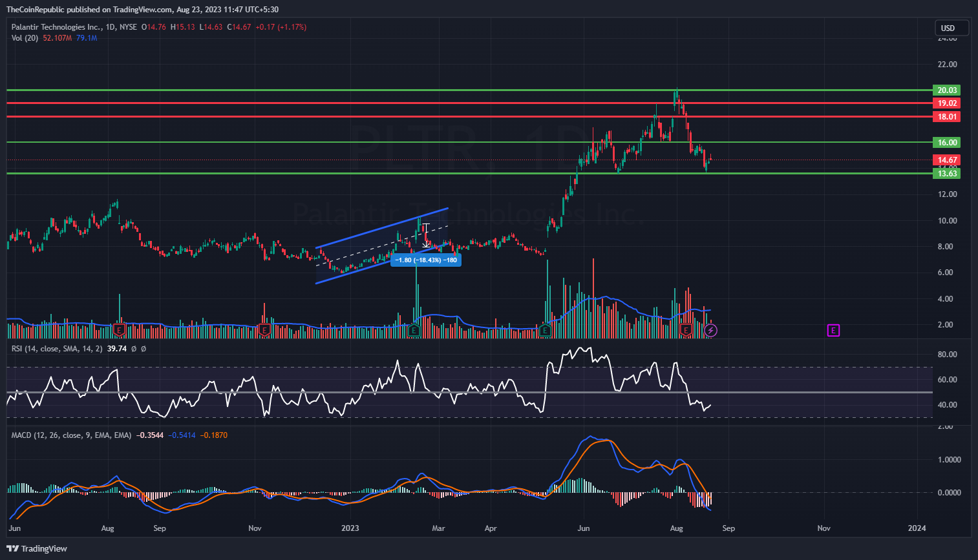Click the 14.67 current price label
The width and height of the screenshot is (978, 560).
click(947, 160)
